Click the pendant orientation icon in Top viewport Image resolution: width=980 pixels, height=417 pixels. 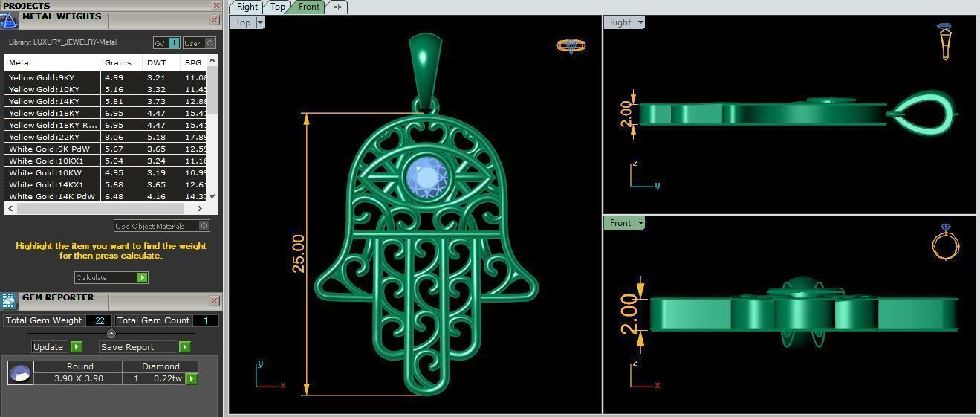pos(571,45)
